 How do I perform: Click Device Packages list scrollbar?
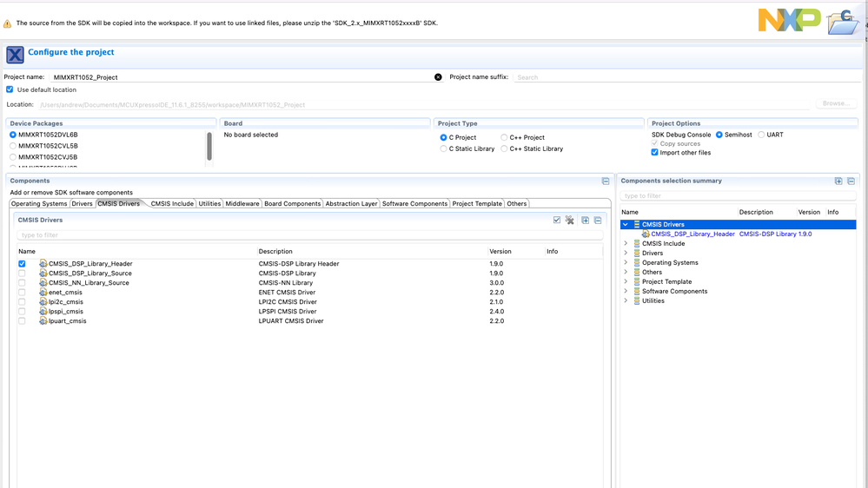[x=209, y=147]
